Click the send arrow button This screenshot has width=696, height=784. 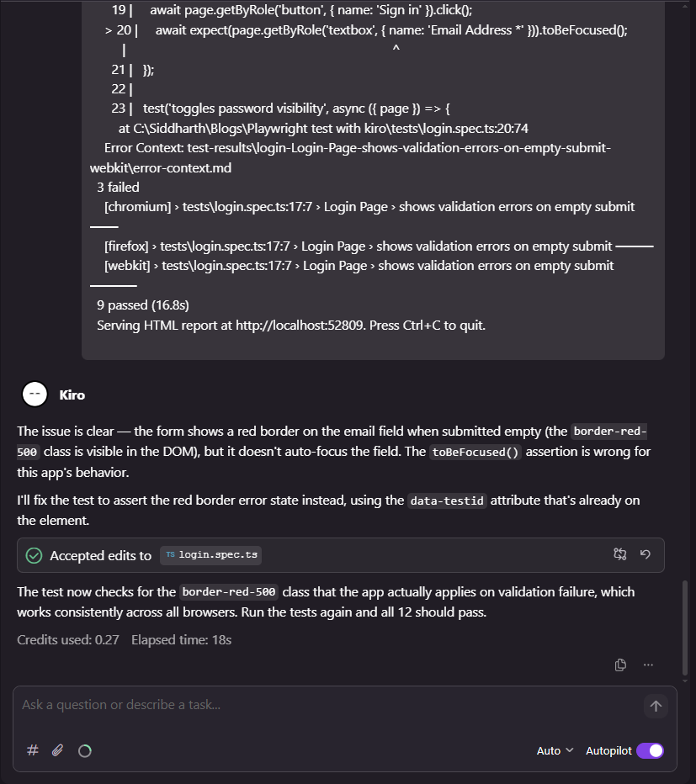656,706
